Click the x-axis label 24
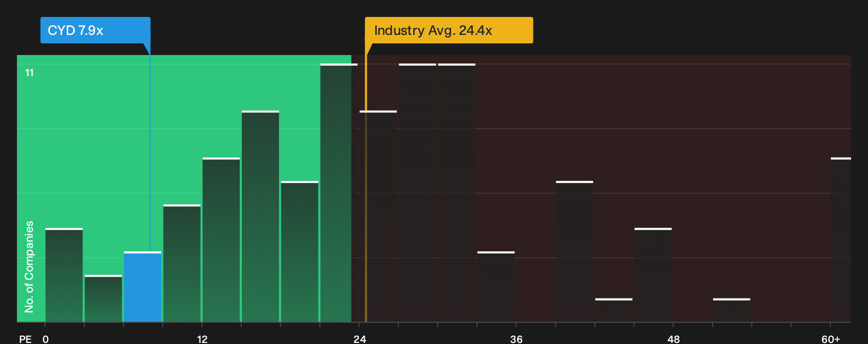This screenshot has height=344, width=868. click(360, 339)
